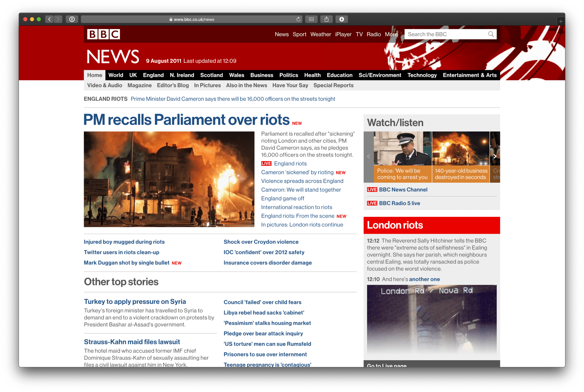Show downloads with the download icon
584x392 pixels.
[342, 19]
